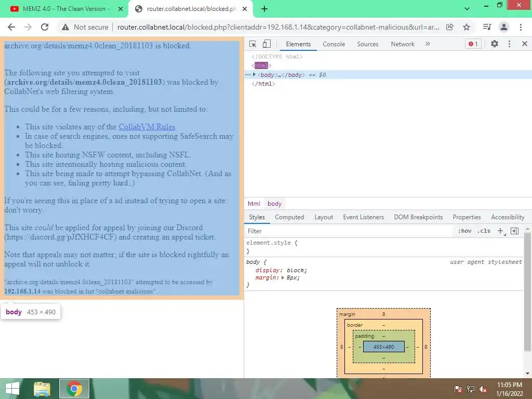This screenshot has height=399, width=532.
Task: Click the DevTools error count badge
Action: click(x=473, y=44)
